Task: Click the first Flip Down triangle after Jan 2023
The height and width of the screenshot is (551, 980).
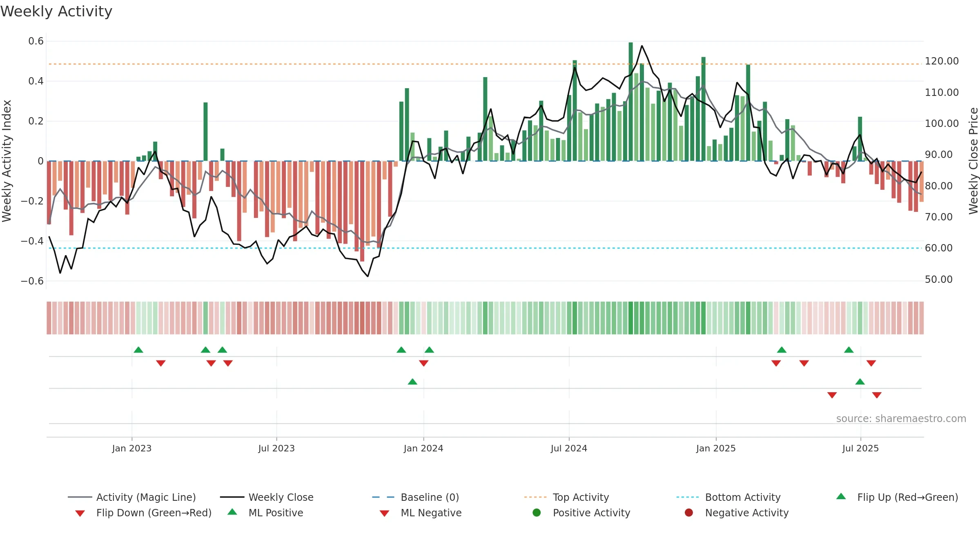Action: click(161, 363)
